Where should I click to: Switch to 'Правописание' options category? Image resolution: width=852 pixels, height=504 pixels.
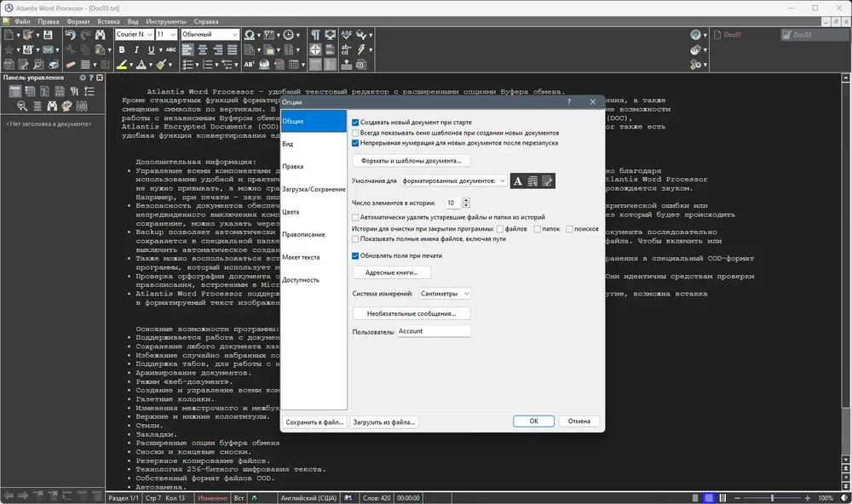coord(304,235)
